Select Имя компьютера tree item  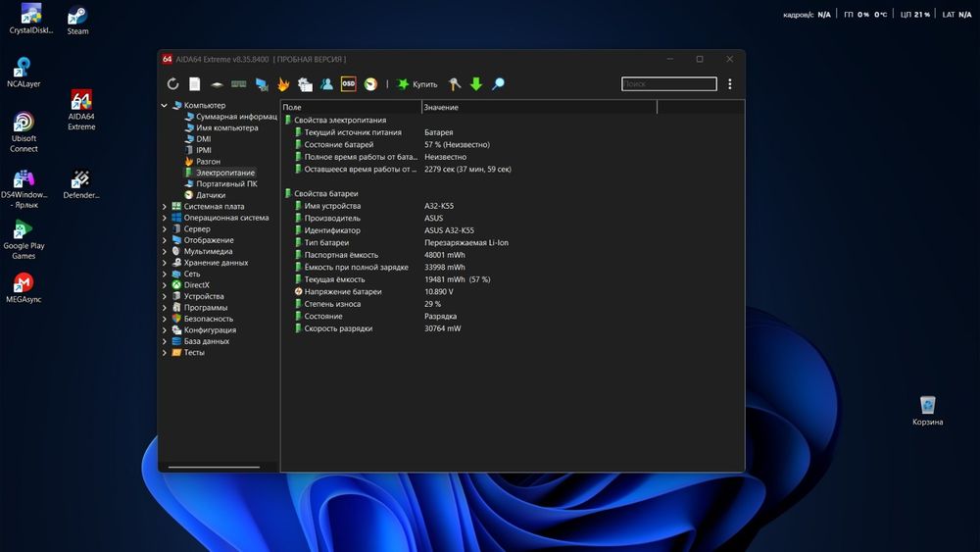pos(221,127)
